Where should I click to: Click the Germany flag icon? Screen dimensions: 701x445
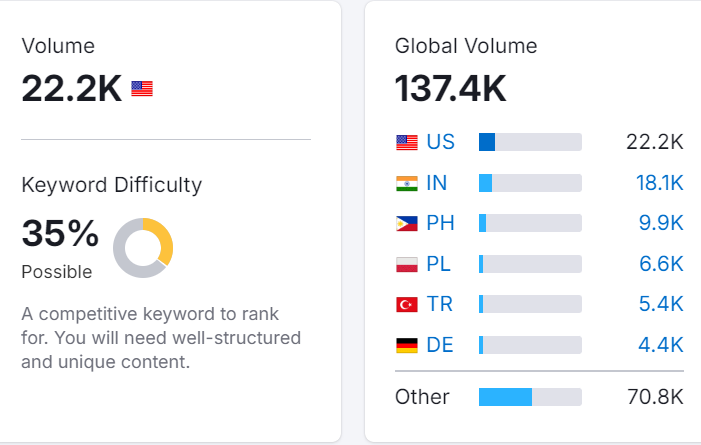pos(407,345)
